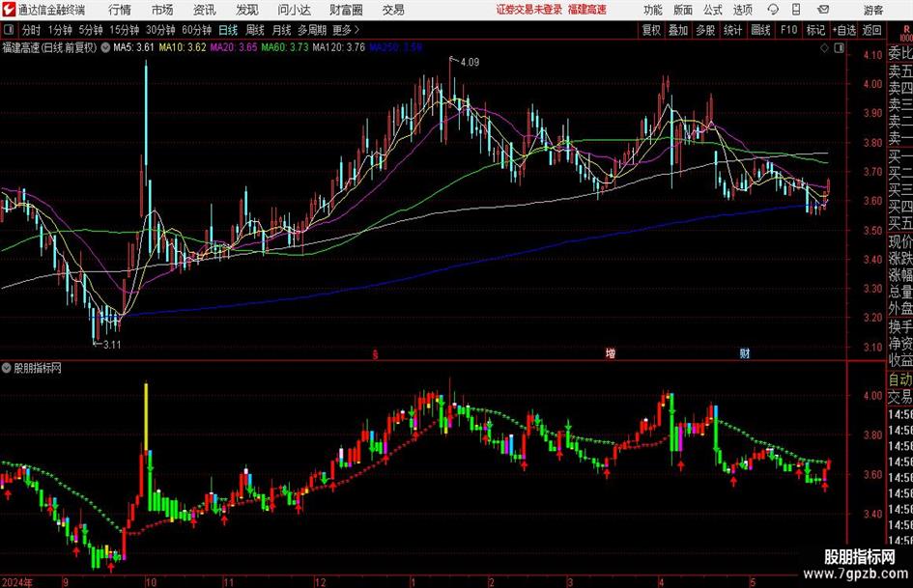Open the mobile phone icon in title bar
This screenshot has height=588, width=913.
796,10
